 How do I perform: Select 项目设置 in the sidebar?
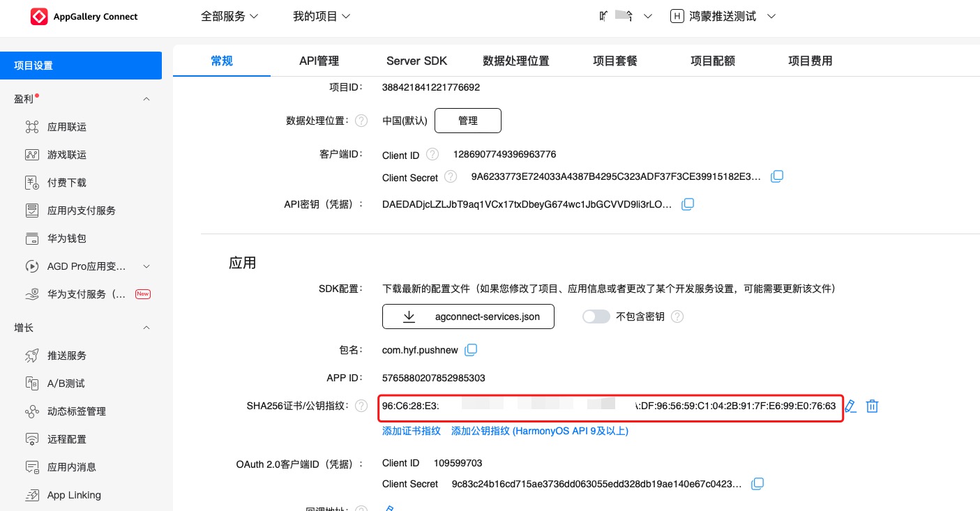pyautogui.click(x=81, y=66)
